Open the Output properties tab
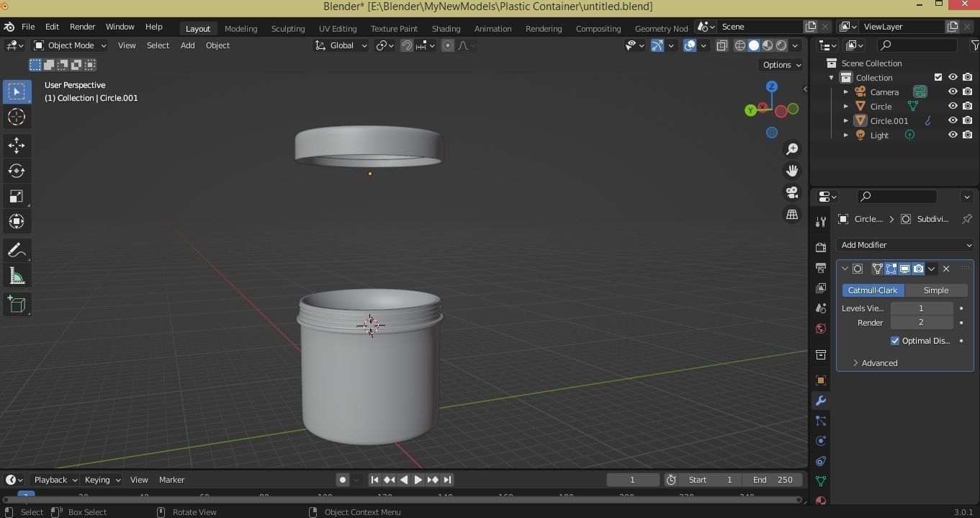Viewport: 980px width, 518px height. [x=820, y=267]
